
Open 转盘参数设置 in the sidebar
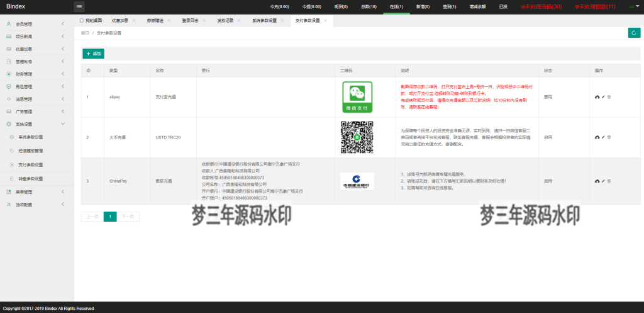(31, 179)
